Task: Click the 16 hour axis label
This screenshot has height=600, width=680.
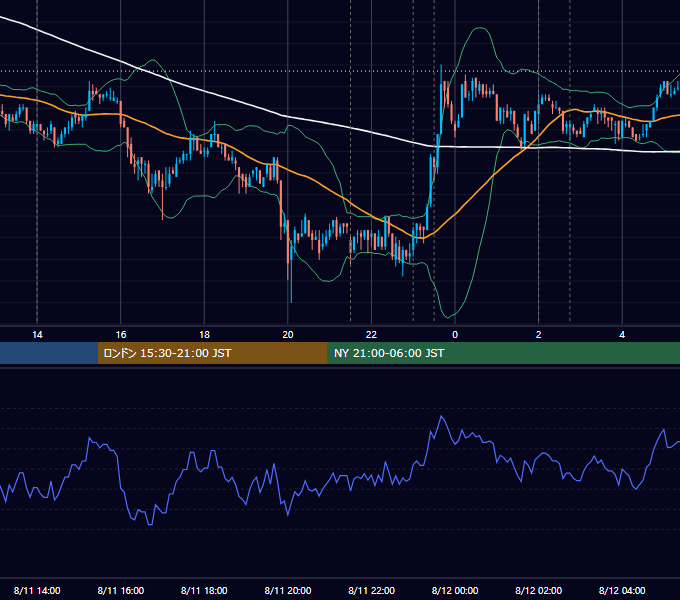Action: click(121, 335)
